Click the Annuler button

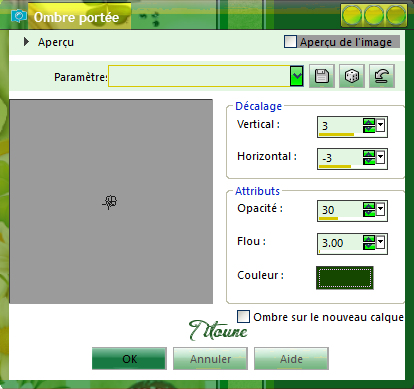click(x=210, y=359)
